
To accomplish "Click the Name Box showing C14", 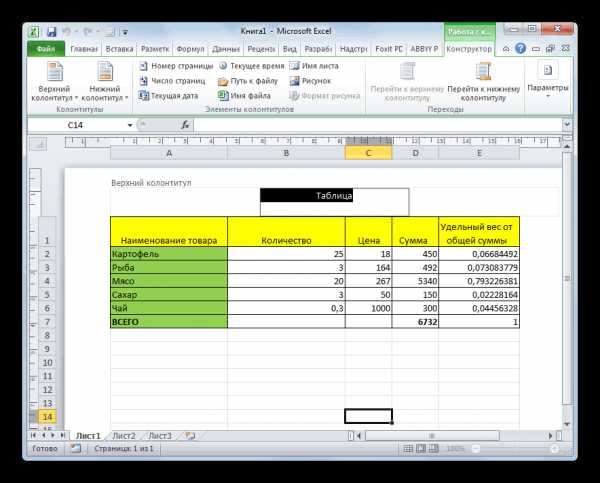I will pos(77,125).
